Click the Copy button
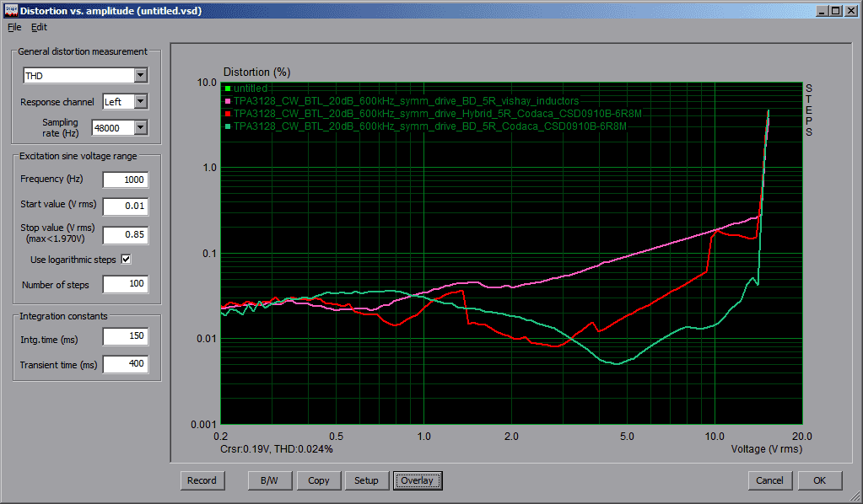 pos(319,480)
